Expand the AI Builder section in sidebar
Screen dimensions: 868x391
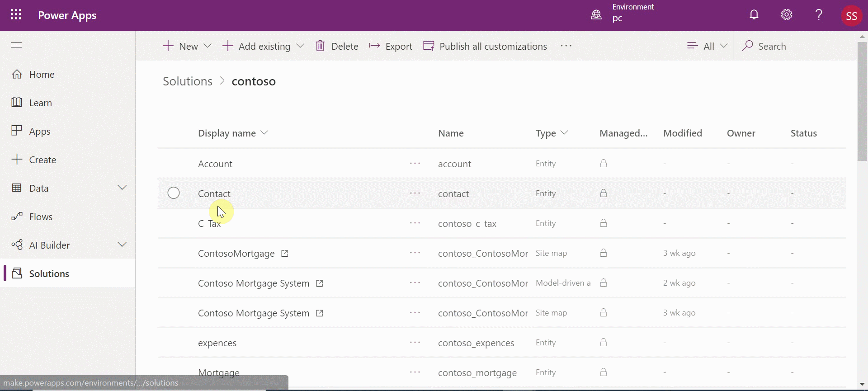pos(122,245)
